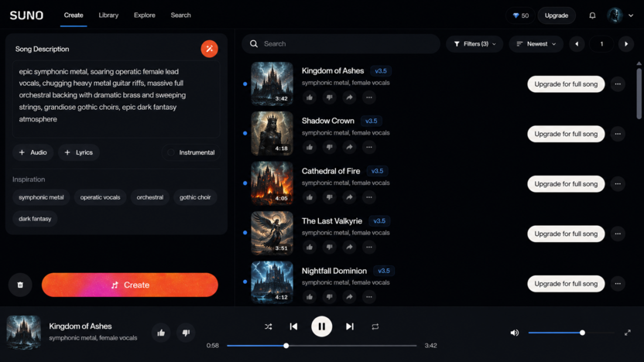Add Audio to the song

tap(33, 152)
